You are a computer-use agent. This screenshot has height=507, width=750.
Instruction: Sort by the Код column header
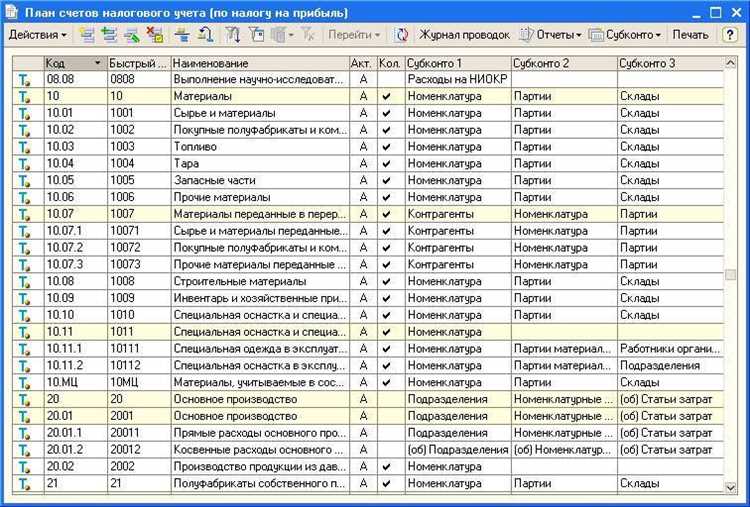point(72,63)
